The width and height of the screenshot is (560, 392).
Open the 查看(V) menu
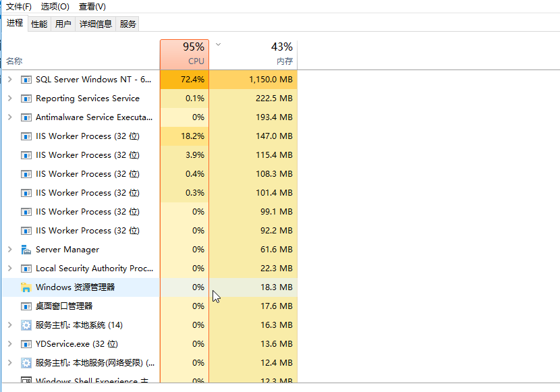[x=92, y=7]
